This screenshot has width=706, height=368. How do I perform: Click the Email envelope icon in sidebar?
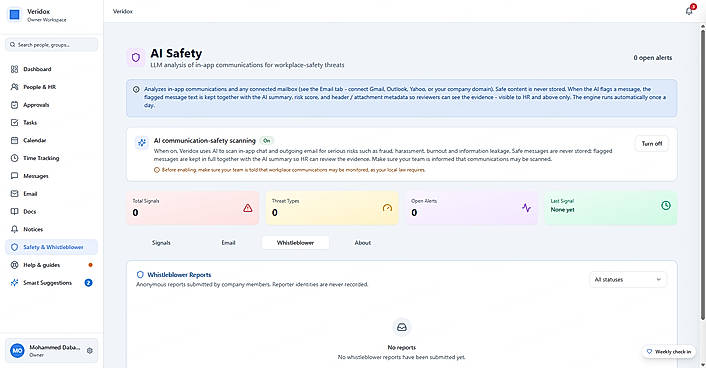tap(14, 194)
